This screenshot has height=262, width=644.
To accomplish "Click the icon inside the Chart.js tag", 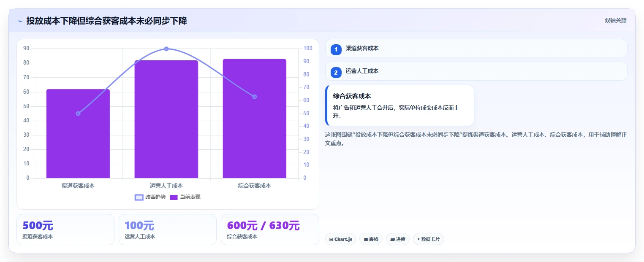I will (x=332, y=240).
